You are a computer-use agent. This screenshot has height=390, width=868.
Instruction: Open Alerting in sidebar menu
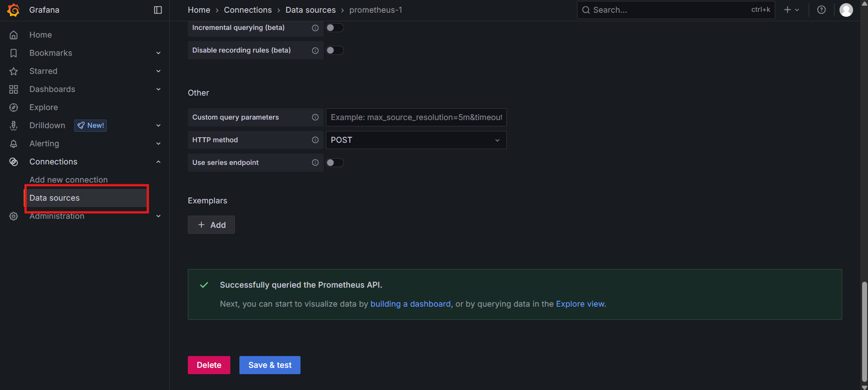[x=44, y=144]
